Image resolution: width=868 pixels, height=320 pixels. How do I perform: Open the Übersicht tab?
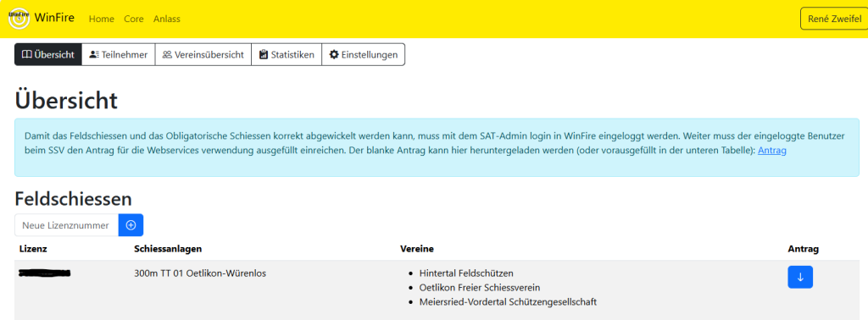(48, 55)
